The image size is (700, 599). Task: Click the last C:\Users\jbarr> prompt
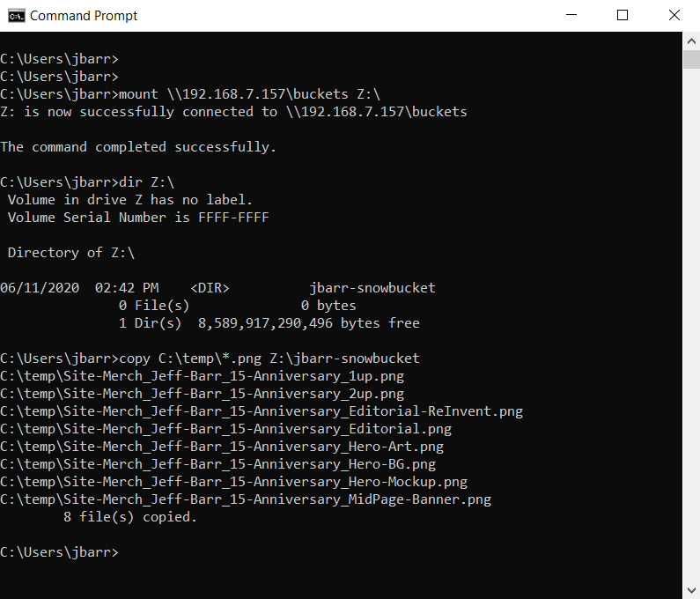(59, 552)
